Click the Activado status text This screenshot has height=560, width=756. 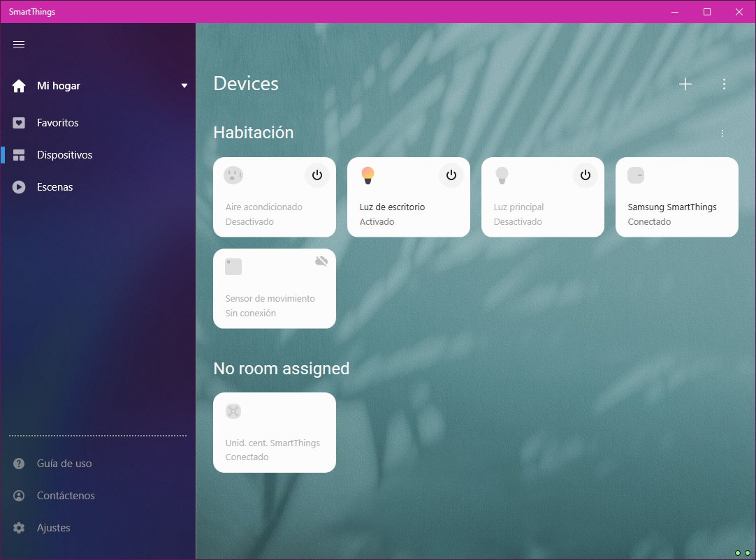pos(377,221)
